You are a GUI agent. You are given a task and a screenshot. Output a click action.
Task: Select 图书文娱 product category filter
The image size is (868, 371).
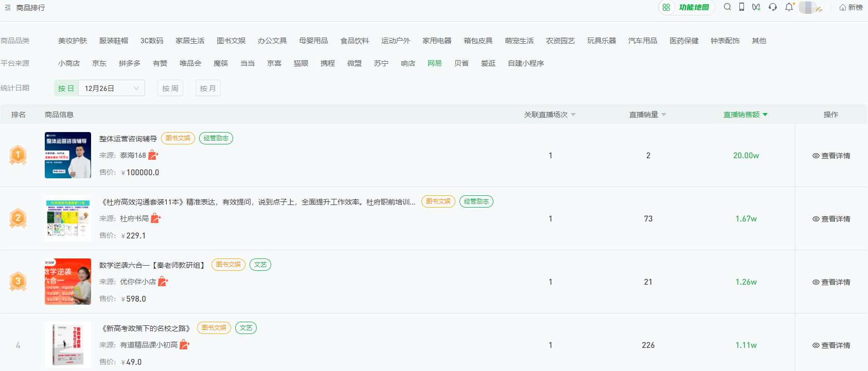(231, 41)
